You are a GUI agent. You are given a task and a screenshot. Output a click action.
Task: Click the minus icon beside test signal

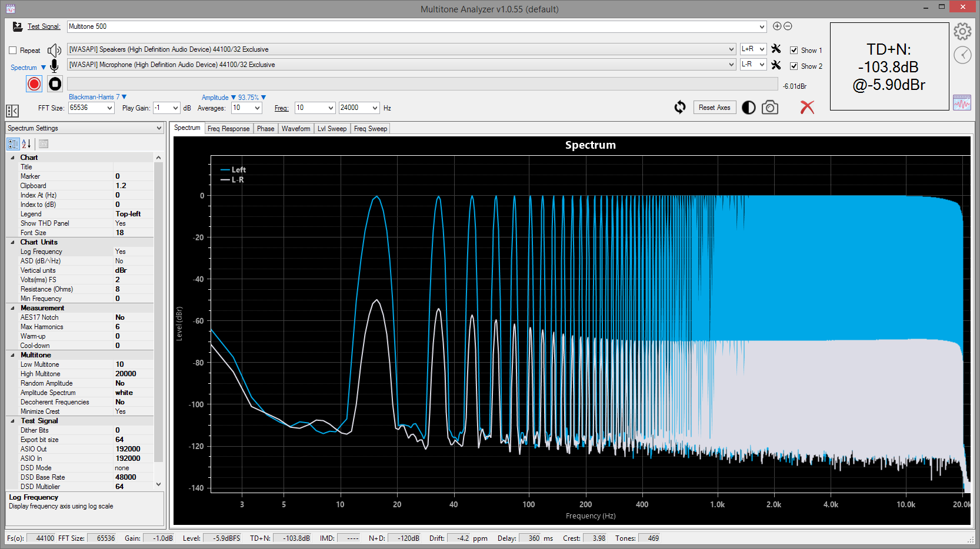click(x=788, y=26)
